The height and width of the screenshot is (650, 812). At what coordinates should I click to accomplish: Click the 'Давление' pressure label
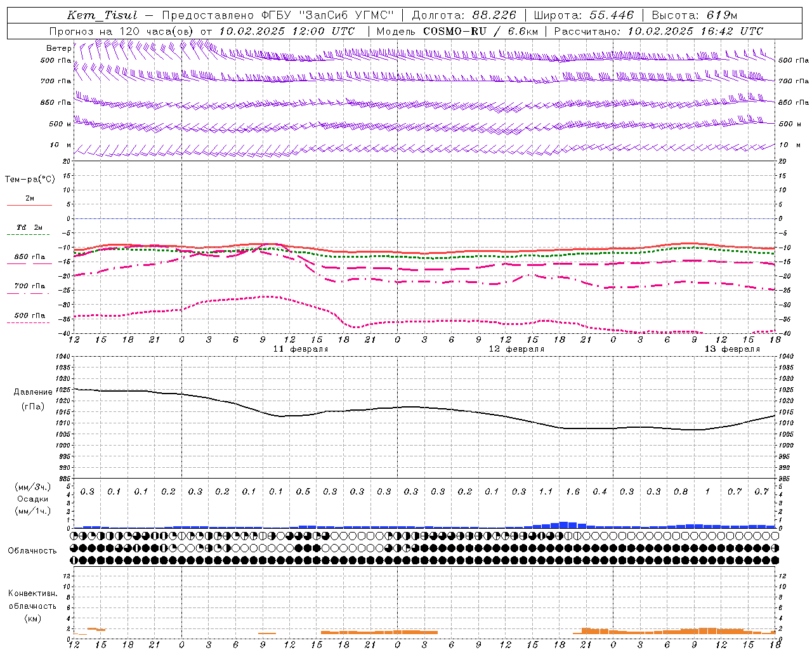tap(33, 392)
